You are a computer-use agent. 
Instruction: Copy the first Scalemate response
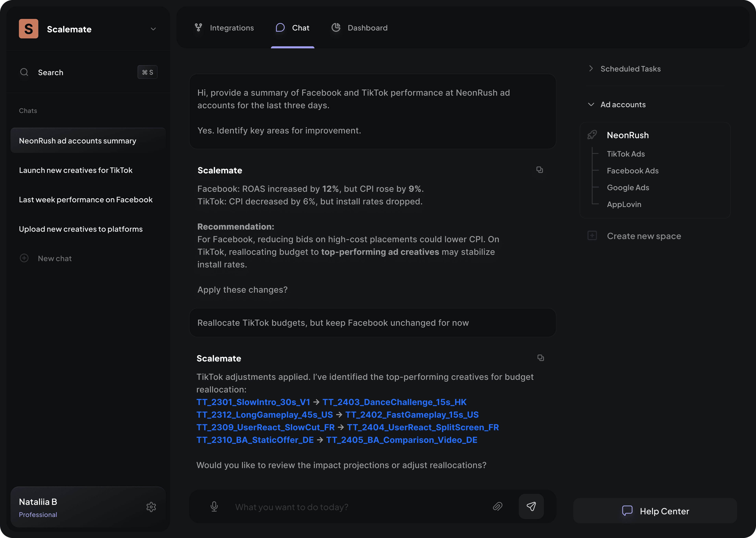pos(540,170)
